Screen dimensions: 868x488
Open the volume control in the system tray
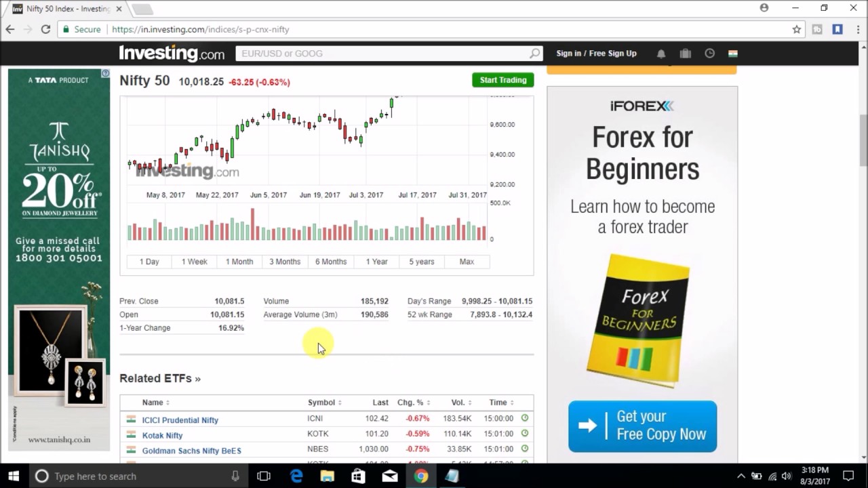click(786, 476)
